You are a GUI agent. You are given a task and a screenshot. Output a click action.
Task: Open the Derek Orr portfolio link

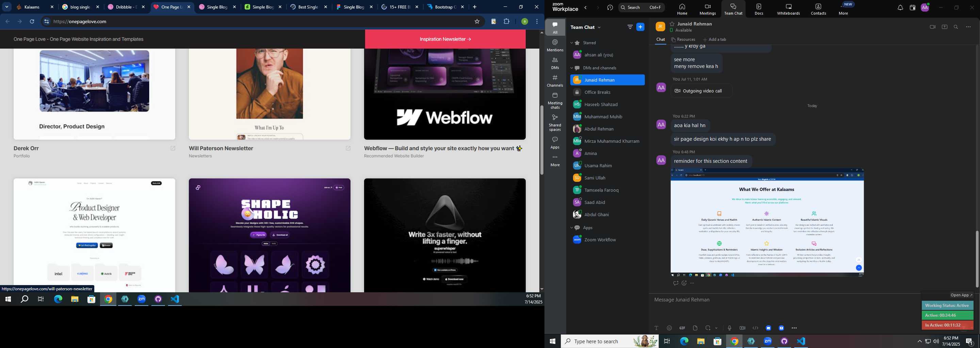click(x=26, y=149)
